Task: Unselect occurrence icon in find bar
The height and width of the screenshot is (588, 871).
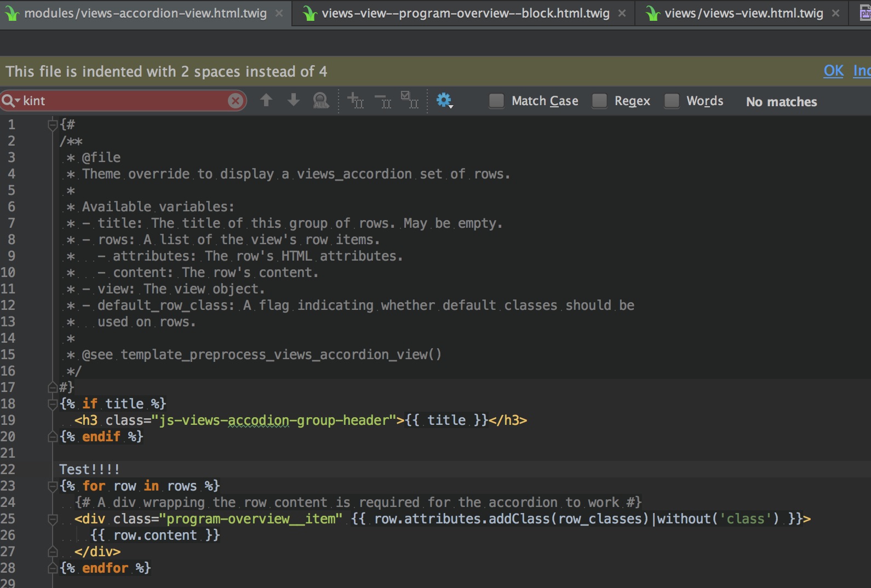Action: tap(383, 101)
